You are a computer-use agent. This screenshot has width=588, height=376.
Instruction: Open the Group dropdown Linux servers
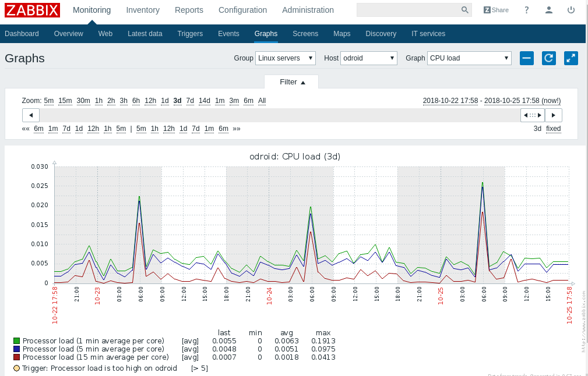(286, 58)
